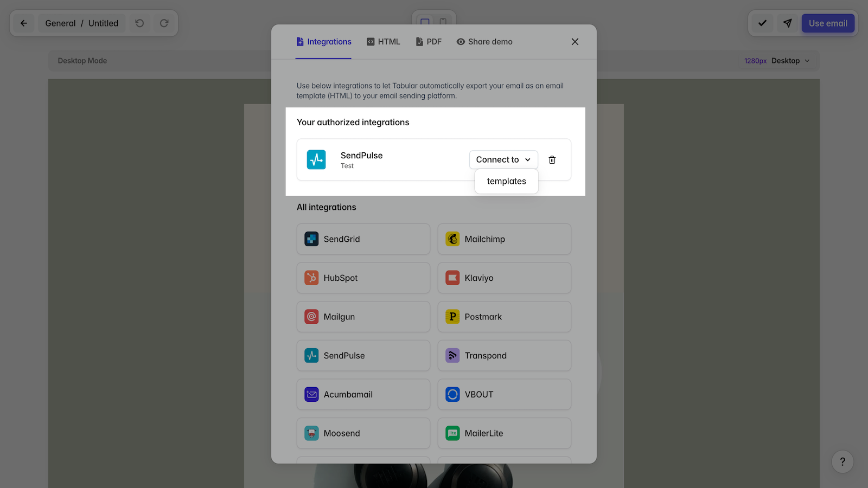
Task: Choose templates from the dropdown menu
Action: click(x=506, y=182)
